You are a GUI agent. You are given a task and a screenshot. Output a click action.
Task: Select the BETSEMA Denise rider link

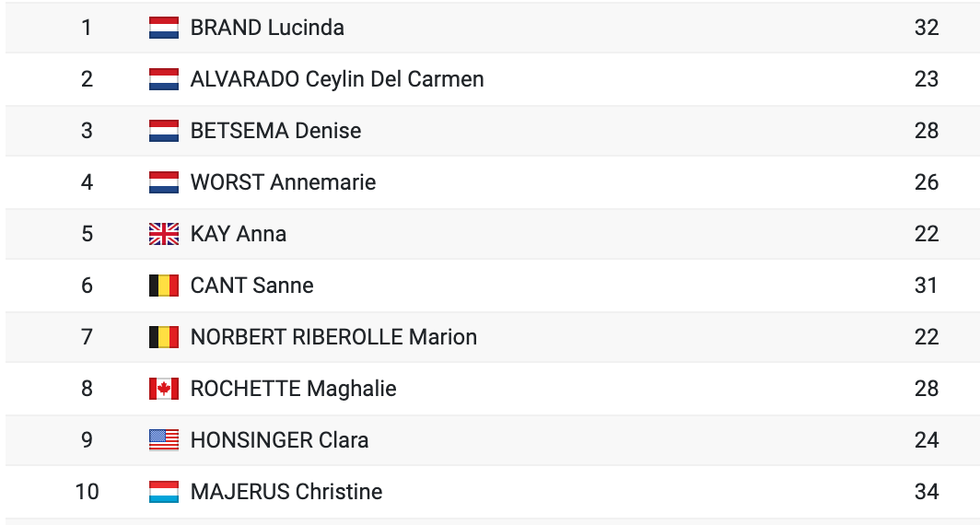(x=275, y=131)
